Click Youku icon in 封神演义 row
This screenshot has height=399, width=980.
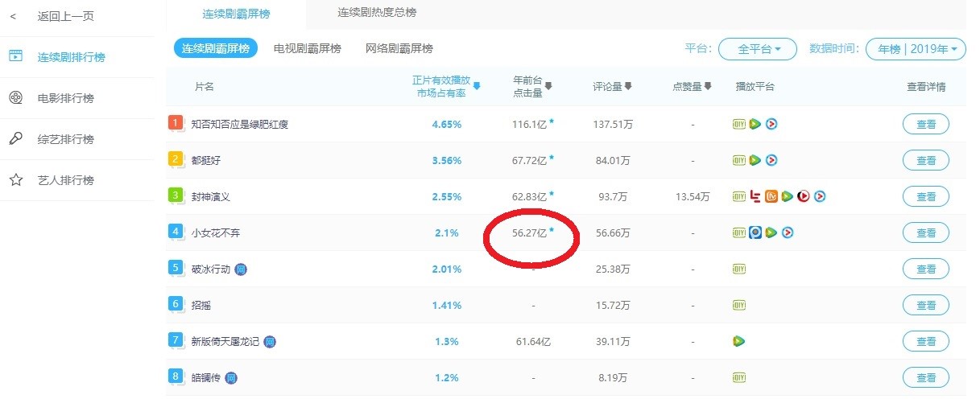click(820, 196)
